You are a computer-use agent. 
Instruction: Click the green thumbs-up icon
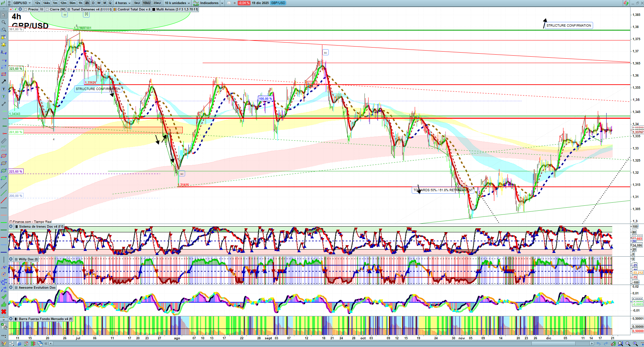click(4, 304)
